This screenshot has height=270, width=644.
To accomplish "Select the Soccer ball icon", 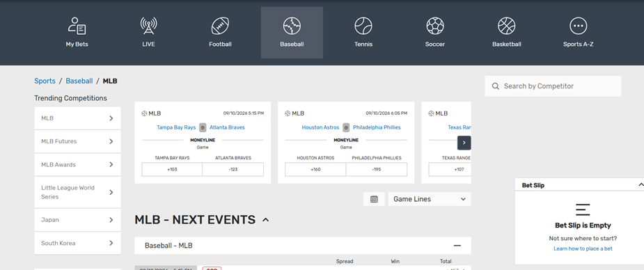I will click(x=435, y=26).
